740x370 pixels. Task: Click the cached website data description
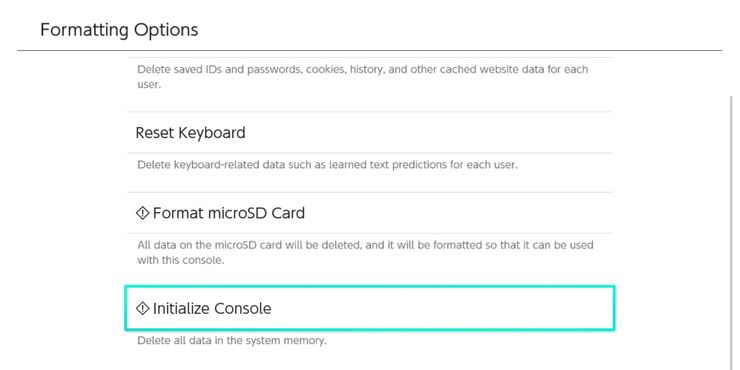(362, 77)
